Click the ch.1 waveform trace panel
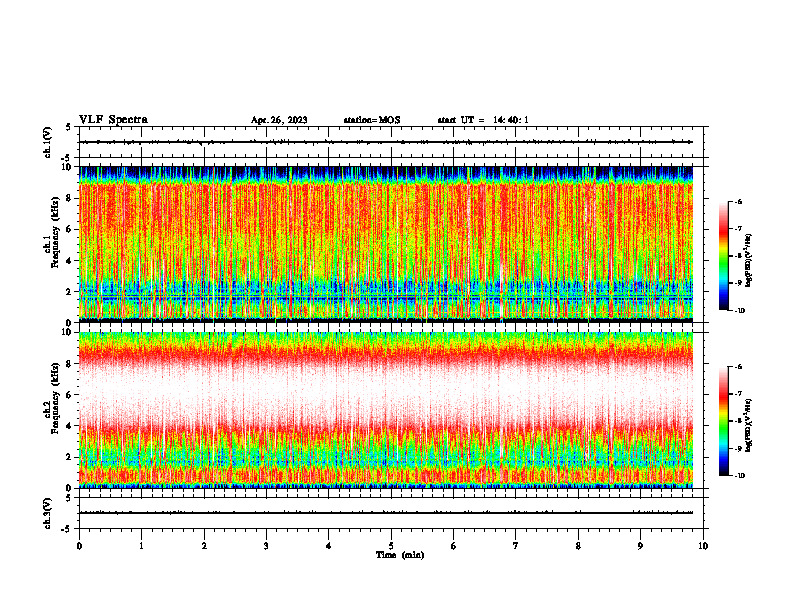This screenshot has height=612, width=792. click(391, 142)
